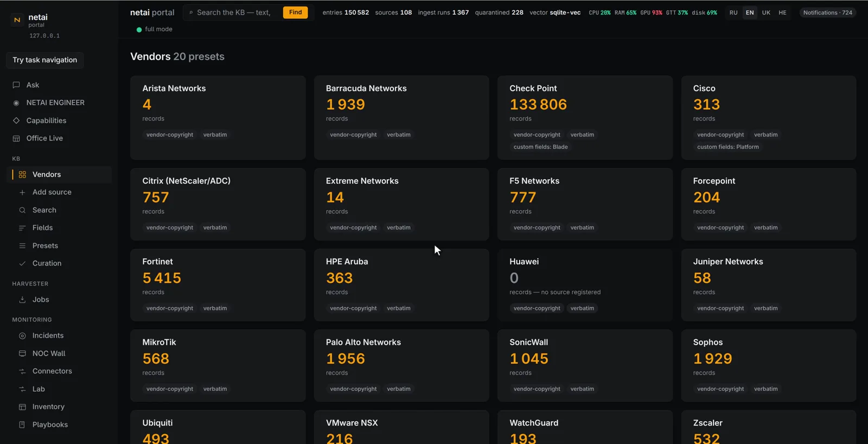This screenshot has height=444, width=868.
Task: Click the Incidents target icon
Action: tap(22, 336)
